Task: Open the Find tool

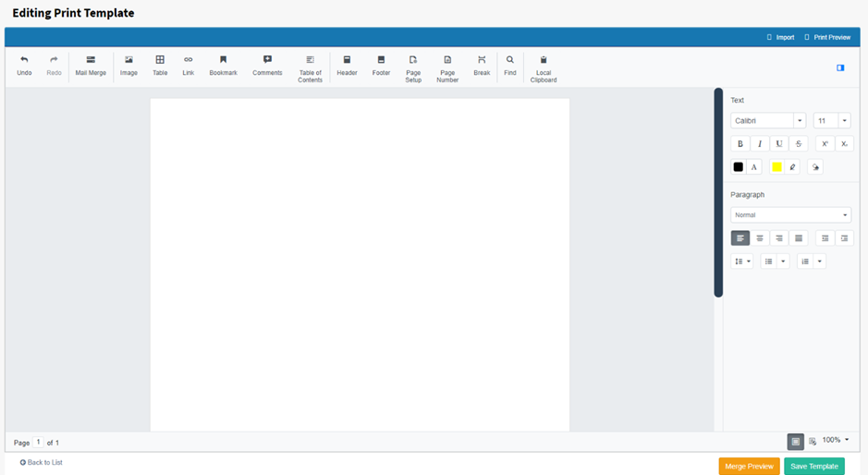Action: click(x=510, y=66)
